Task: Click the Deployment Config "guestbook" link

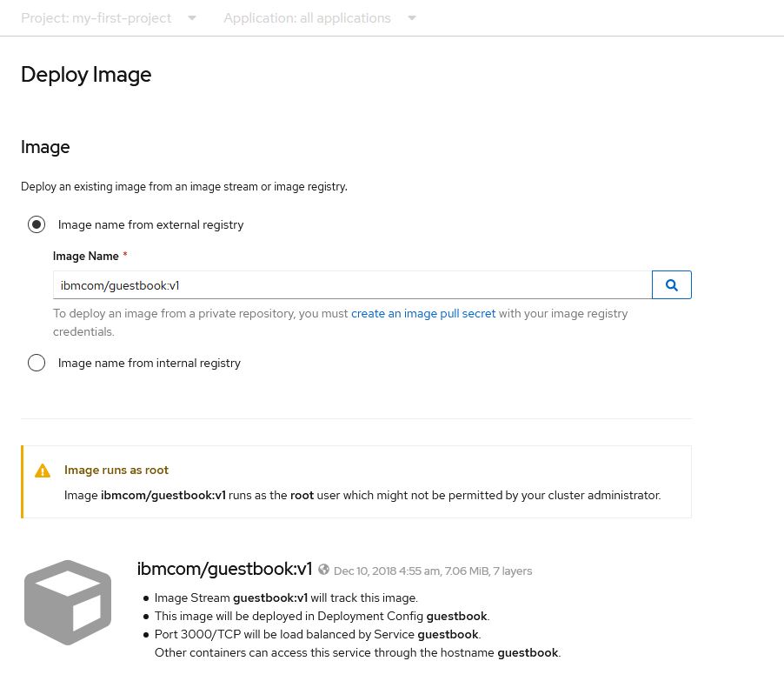Action: (455, 616)
